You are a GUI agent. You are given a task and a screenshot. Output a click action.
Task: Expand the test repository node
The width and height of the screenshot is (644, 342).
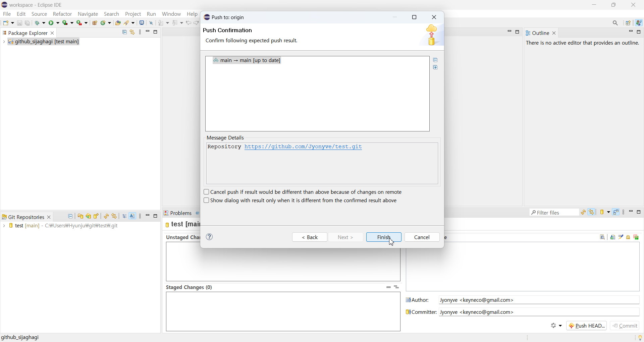click(x=4, y=226)
